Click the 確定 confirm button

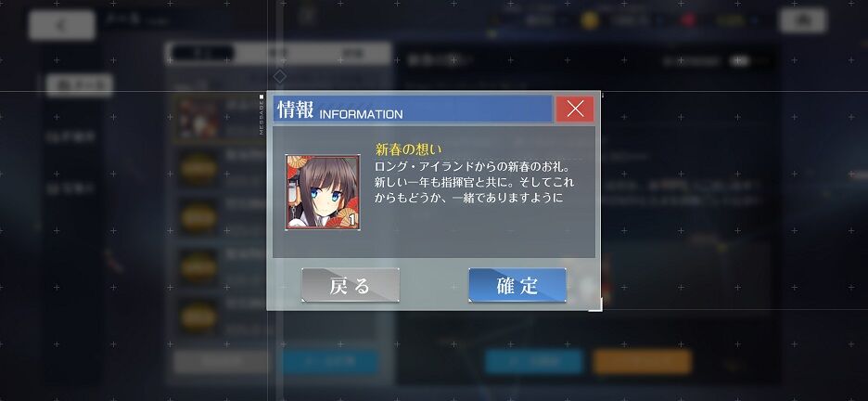coord(517,285)
